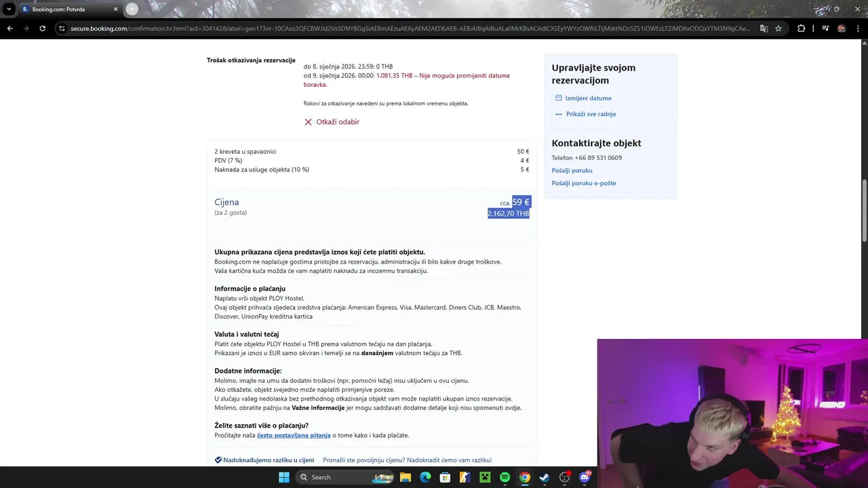
Task: Open Minecraft from the taskbar
Action: coord(485,477)
